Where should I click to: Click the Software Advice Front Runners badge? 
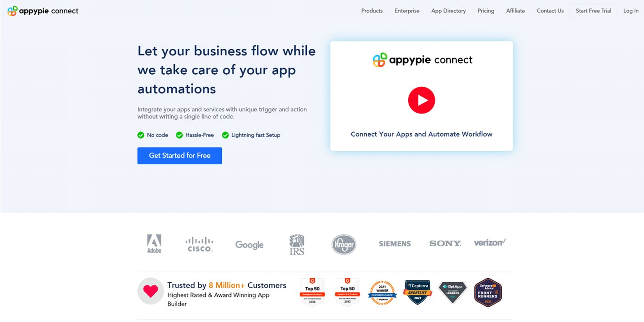pos(488,292)
